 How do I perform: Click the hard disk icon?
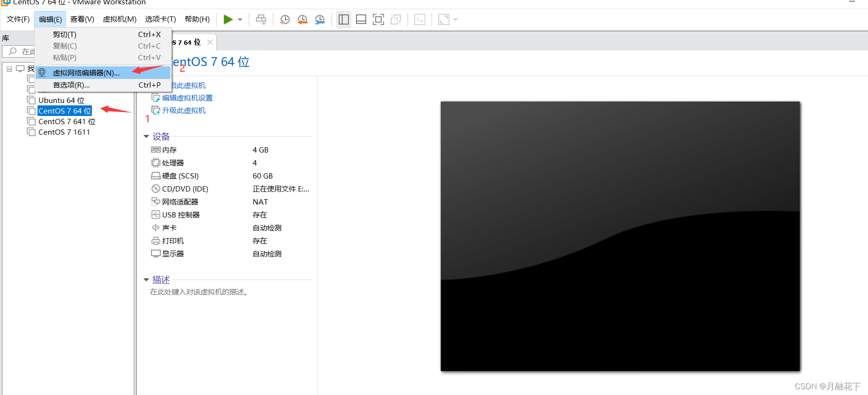tap(156, 176)
